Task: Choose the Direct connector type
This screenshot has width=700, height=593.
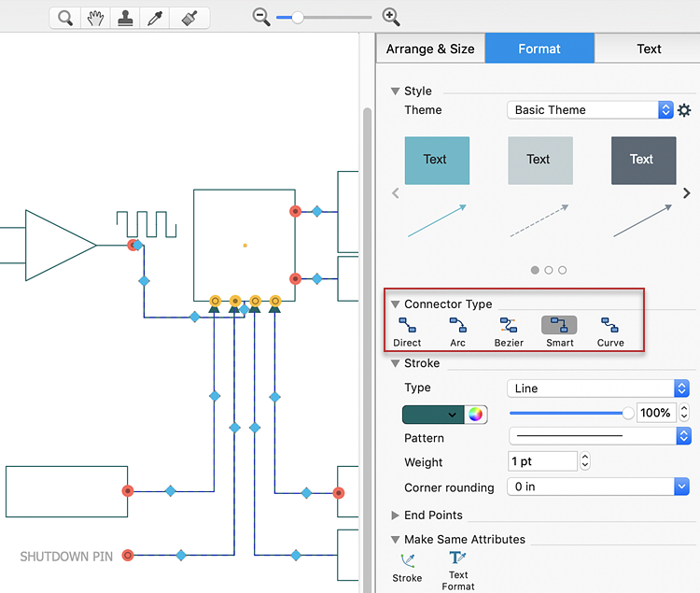Action: click(x=407, y=332)
